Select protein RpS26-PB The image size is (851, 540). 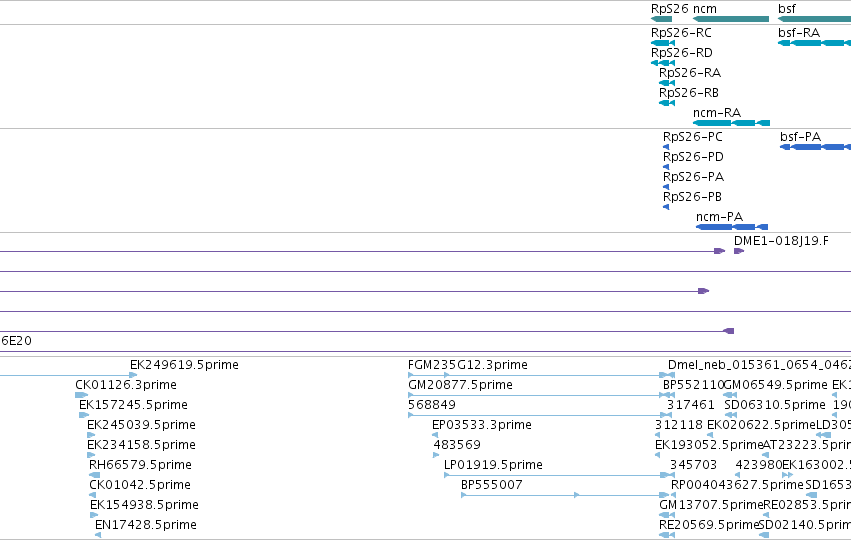pos(692,198)
